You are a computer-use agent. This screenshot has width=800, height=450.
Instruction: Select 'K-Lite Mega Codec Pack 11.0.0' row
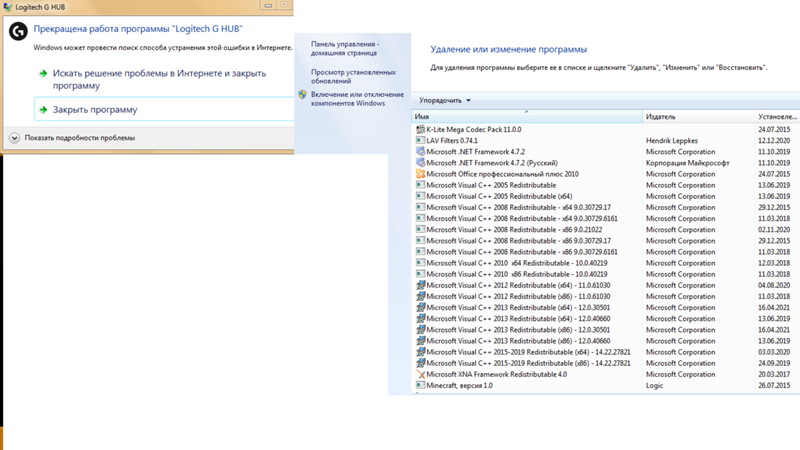606,130
